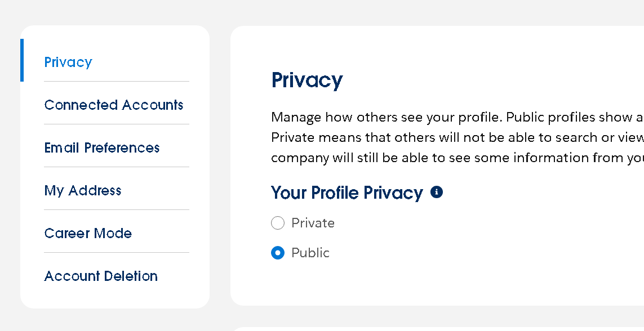The image size is (644, 331).
Task: Go to the Account Deletion page
Action: coord(101,276)
